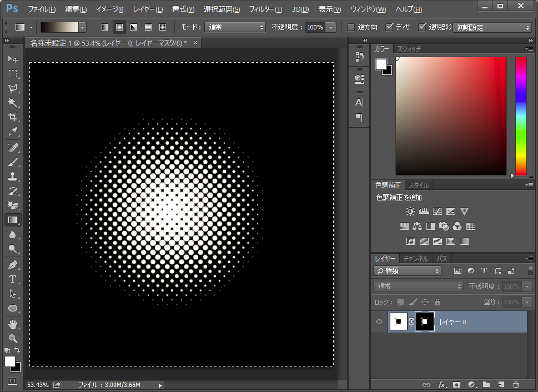Viewport: 538px width, 392px height.
Task: Hide レイヤー 0 with eye icon
Action: click(380, 321)
